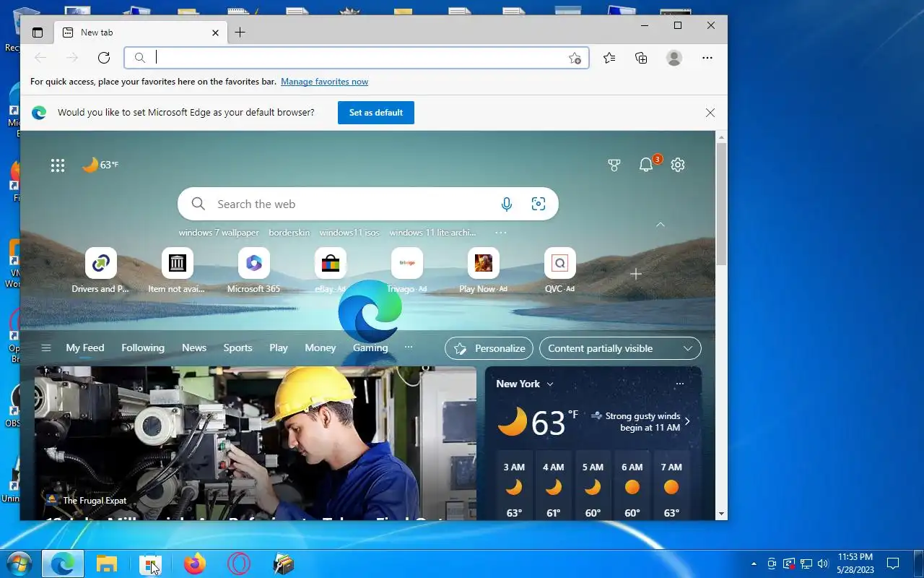
Task: Open notifications bell with 3 badge
Action: [647, 164]
